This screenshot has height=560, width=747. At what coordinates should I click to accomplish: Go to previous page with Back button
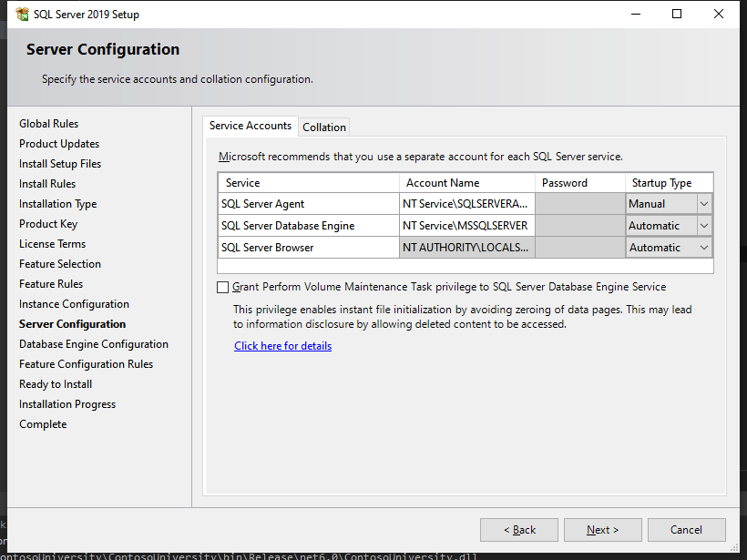pos(518,530)
